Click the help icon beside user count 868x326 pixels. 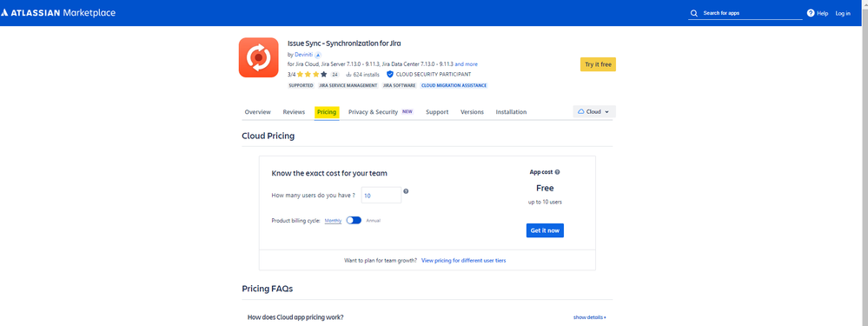click(406, 191)
